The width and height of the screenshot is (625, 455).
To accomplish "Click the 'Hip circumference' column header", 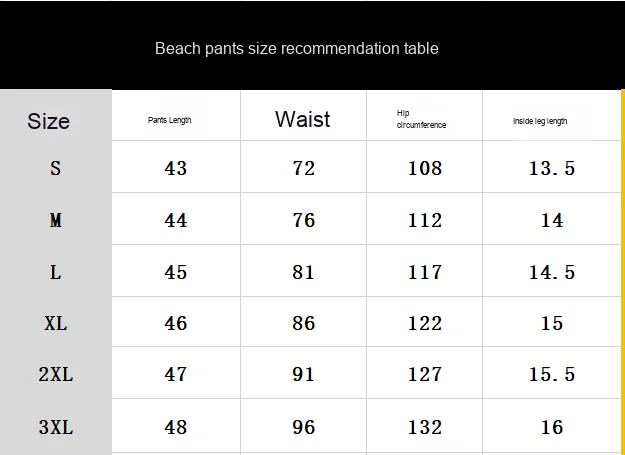I will tap(421, 120).
